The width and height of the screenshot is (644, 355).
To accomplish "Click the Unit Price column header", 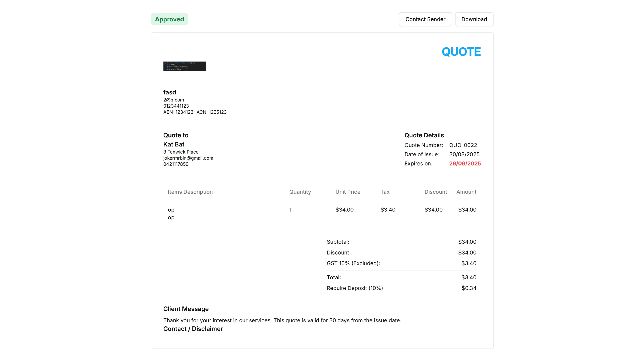I will click(x=348, y=192).
